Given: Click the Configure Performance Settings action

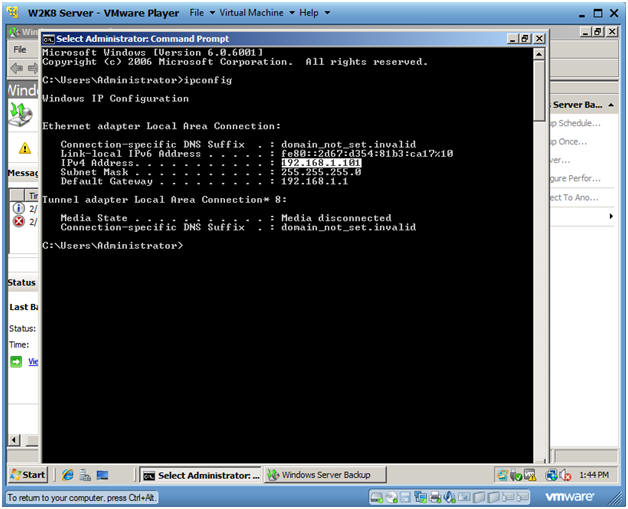Looking at the screenshot, I should click(x=576, y=179).
